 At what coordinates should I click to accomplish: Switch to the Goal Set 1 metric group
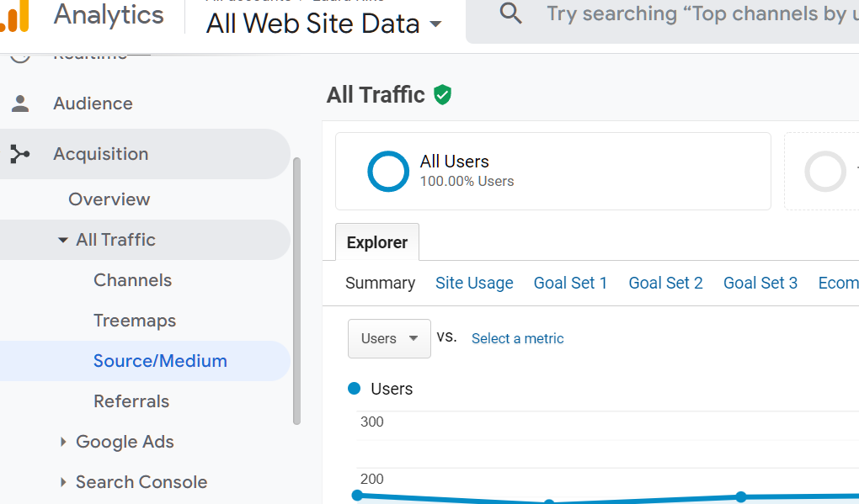click(x=570, y=283)
